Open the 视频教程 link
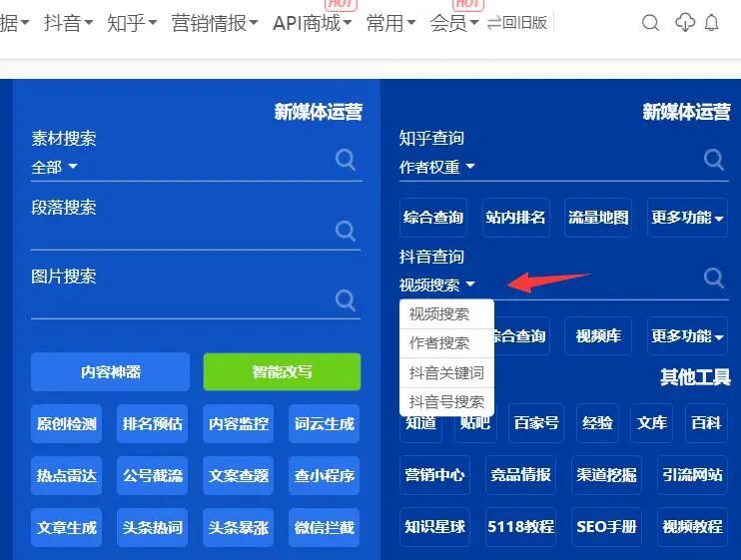 tap(692, 527)
